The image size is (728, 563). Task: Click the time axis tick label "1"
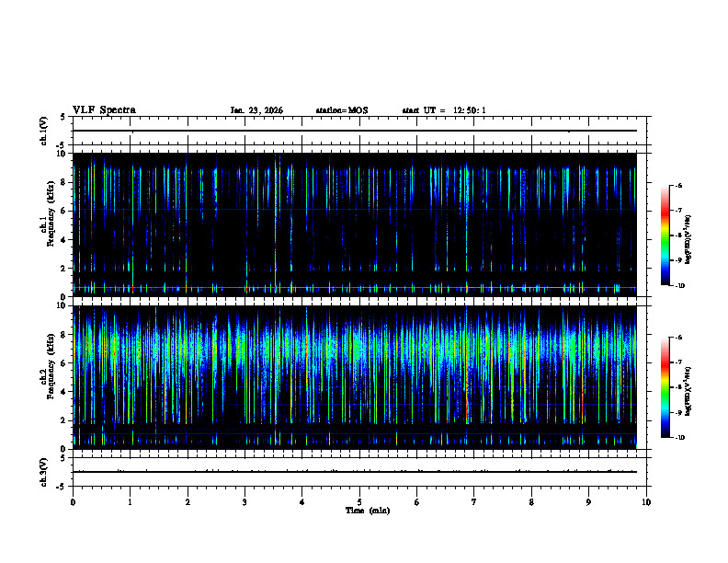[x=130, y=502]
